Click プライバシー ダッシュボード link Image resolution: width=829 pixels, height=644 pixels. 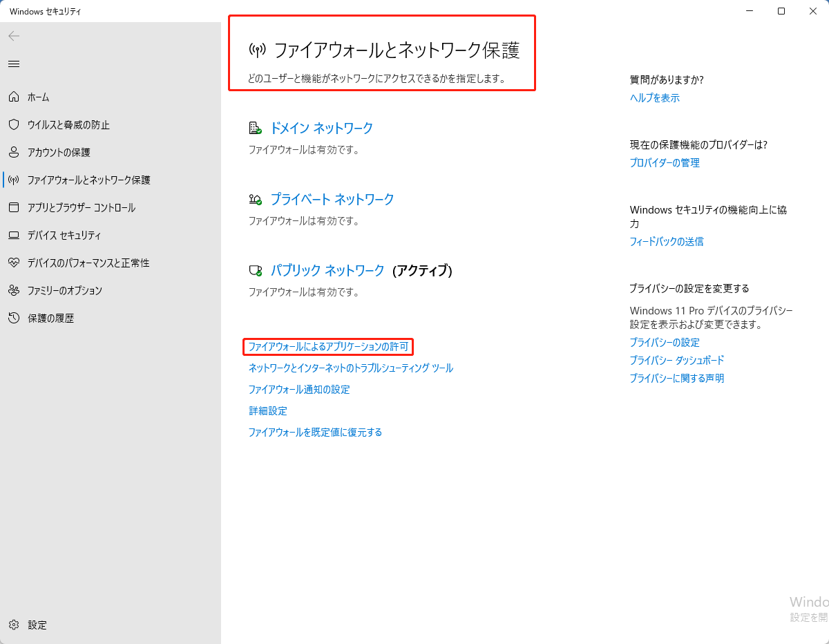pyautogui.click(x=676, y=360)
